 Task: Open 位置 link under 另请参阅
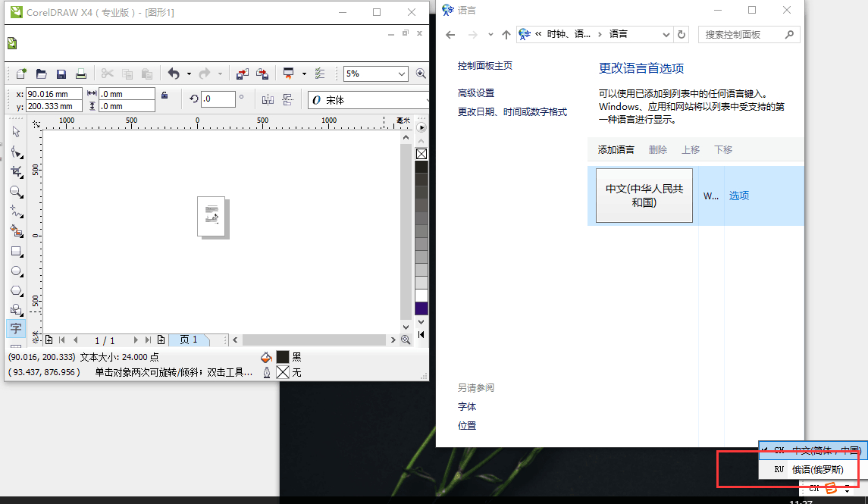[467, 425]
